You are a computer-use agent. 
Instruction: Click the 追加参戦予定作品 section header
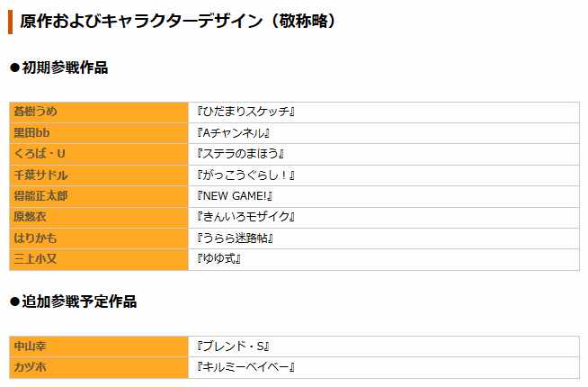[74, 301]
